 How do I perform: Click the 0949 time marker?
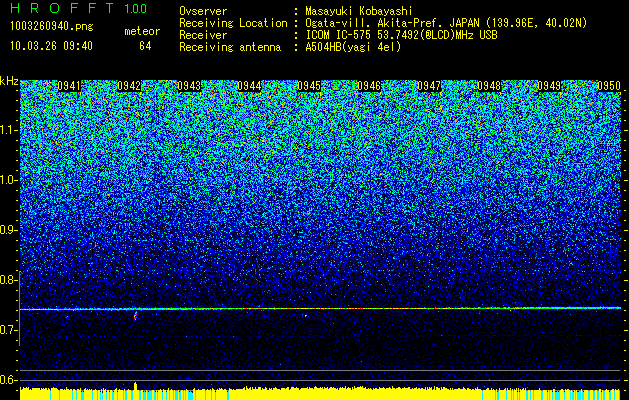pyautogui.click(x=549, y=86)
